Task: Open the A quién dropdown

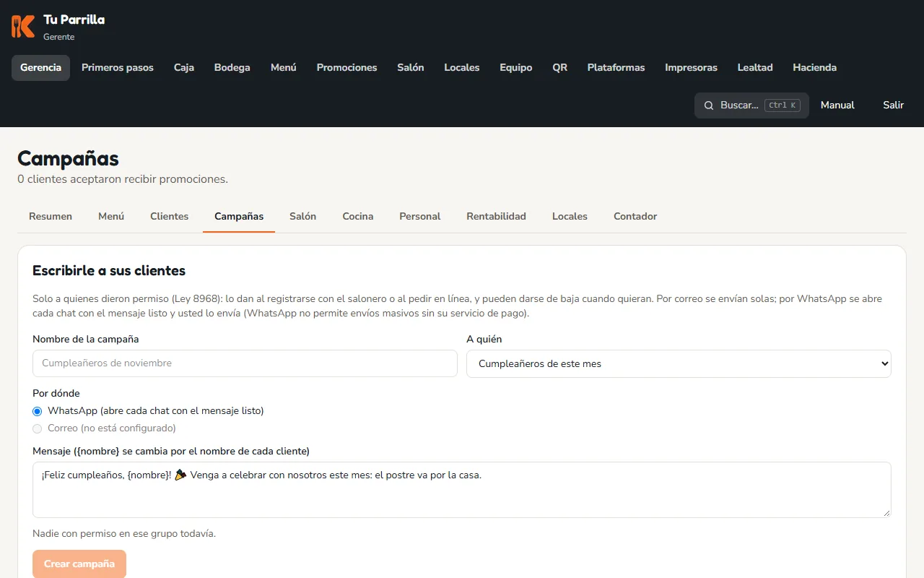Action: click(679, 363)
